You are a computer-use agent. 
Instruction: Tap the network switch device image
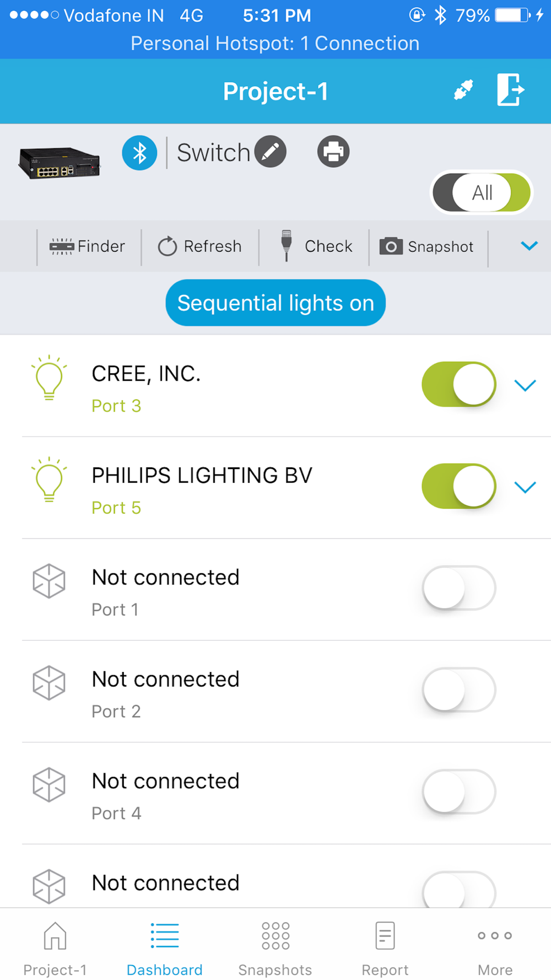coord(60,163)
